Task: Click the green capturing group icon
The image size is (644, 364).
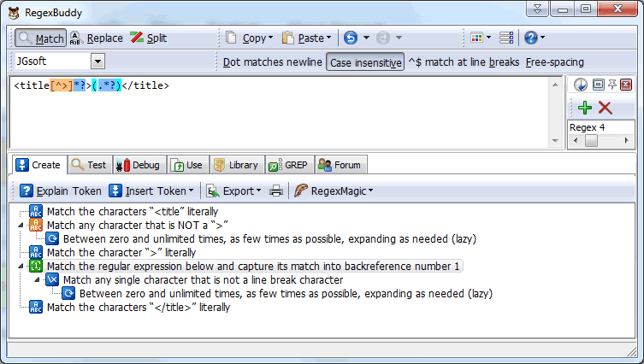Action: click(36, 267)
